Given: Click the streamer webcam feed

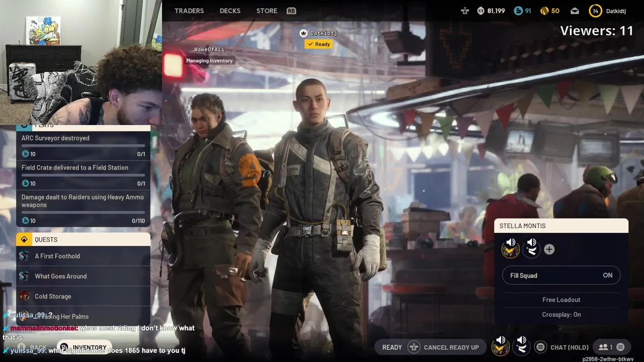Looking at the screenshot, I should (x=81, y=62).
